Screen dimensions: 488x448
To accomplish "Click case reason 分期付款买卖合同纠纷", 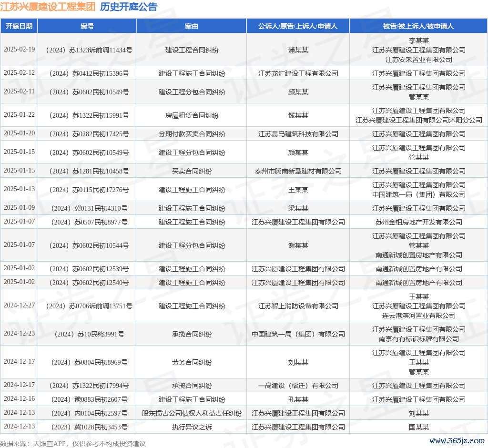I will click(x=192, y=134).
